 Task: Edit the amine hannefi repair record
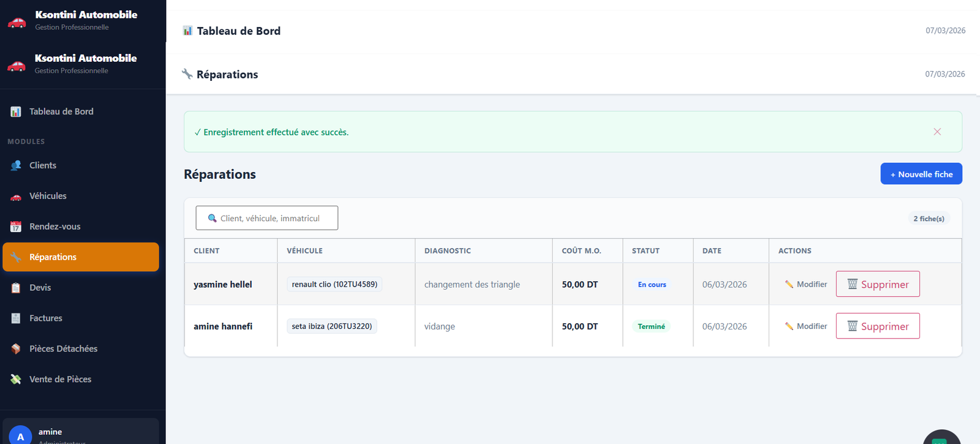pyautogui.click(x=805, y=326)
